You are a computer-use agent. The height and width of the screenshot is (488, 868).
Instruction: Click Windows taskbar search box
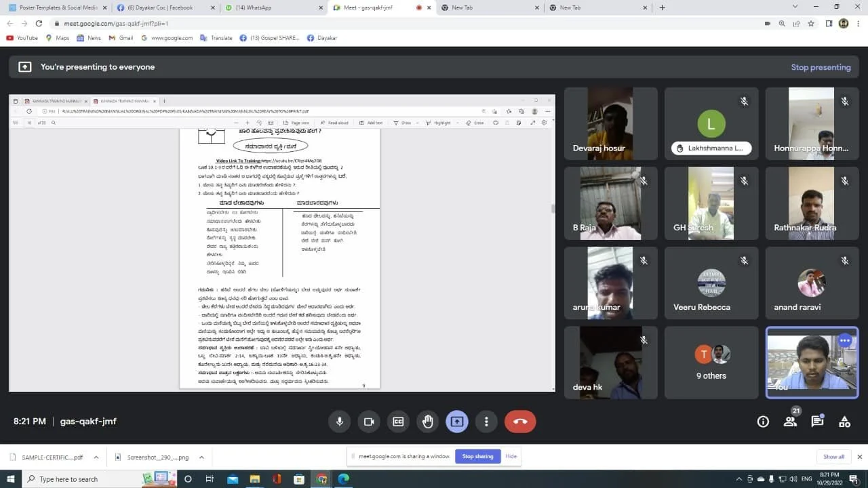point(99,479)
